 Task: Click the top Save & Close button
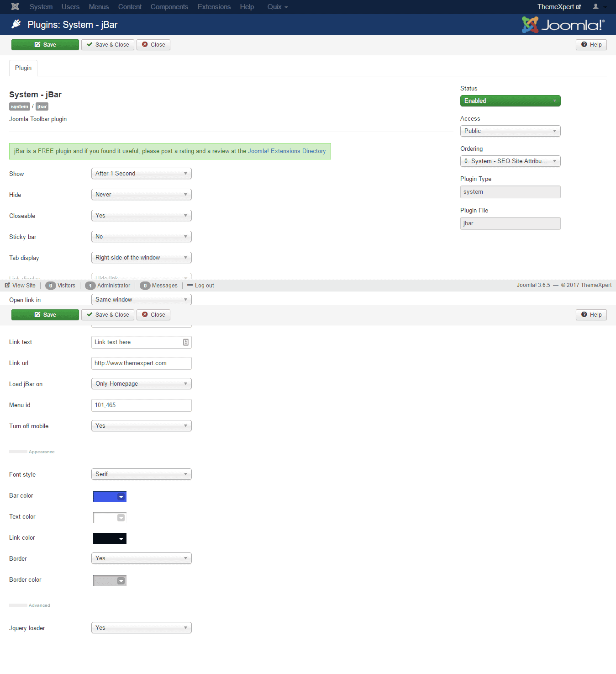point(108,45)
